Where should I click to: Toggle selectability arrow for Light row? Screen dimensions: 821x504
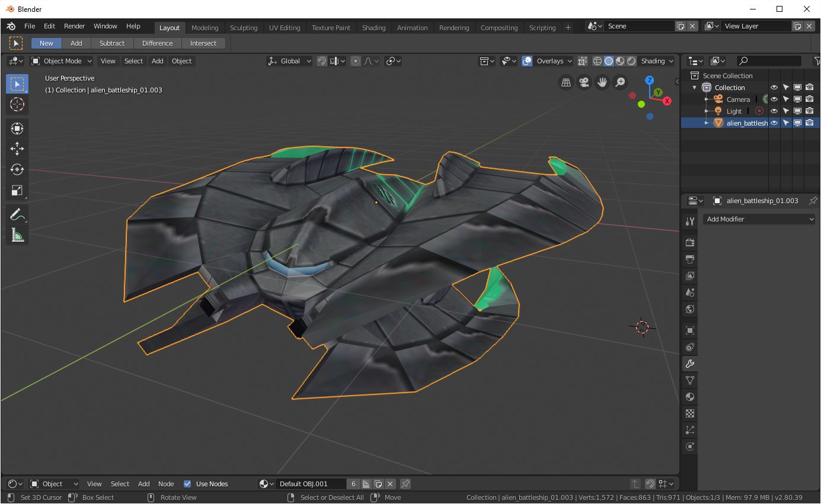[x=786, y=111]
